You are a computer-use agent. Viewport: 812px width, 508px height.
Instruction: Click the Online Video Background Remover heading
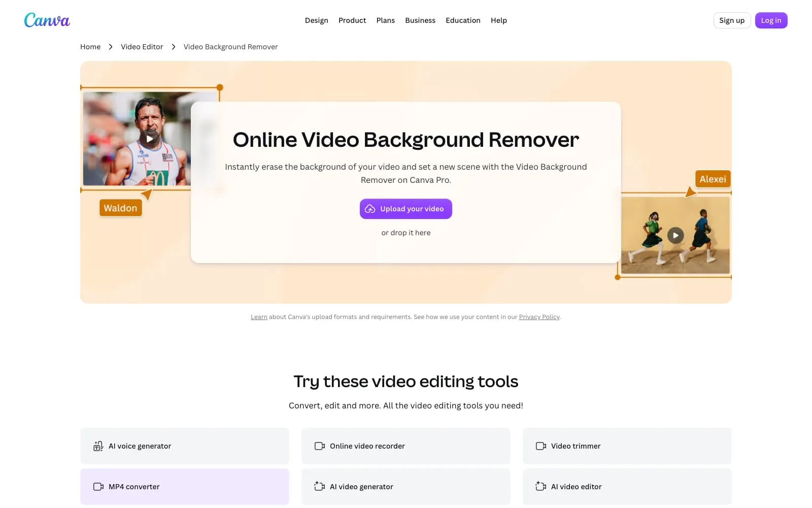coord(406,140)
